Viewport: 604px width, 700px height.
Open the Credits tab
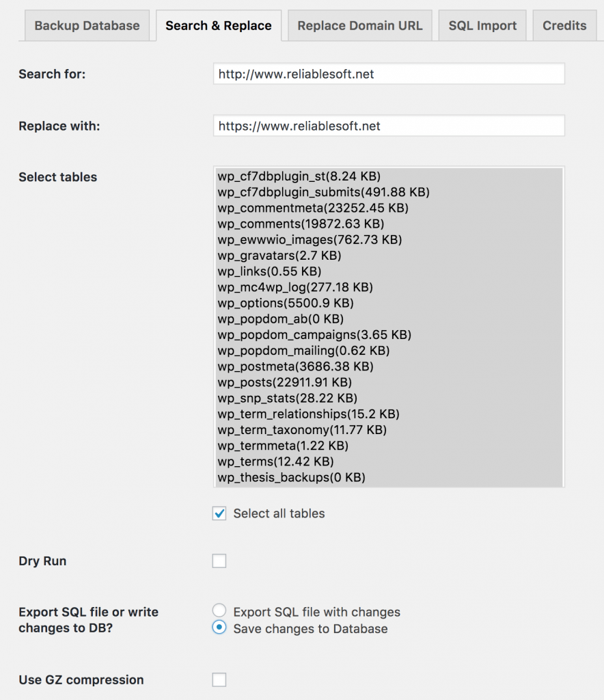[564, 26]
